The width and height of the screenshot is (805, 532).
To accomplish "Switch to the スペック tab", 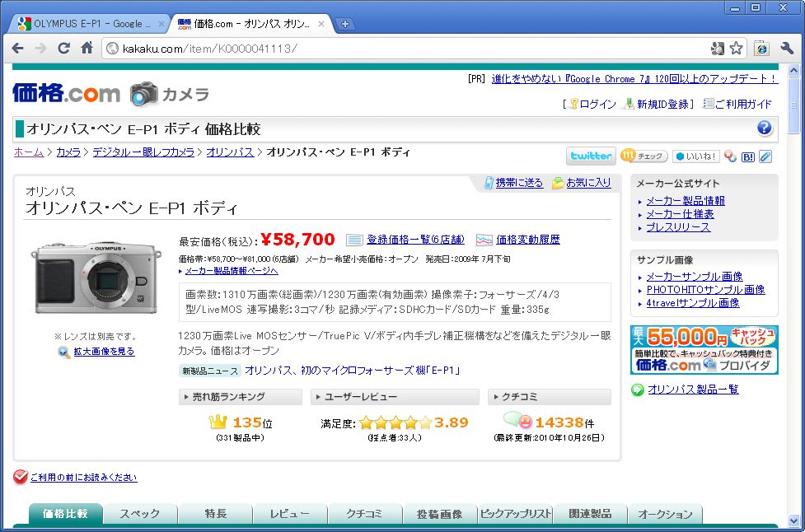I will (x=140, y=514).
